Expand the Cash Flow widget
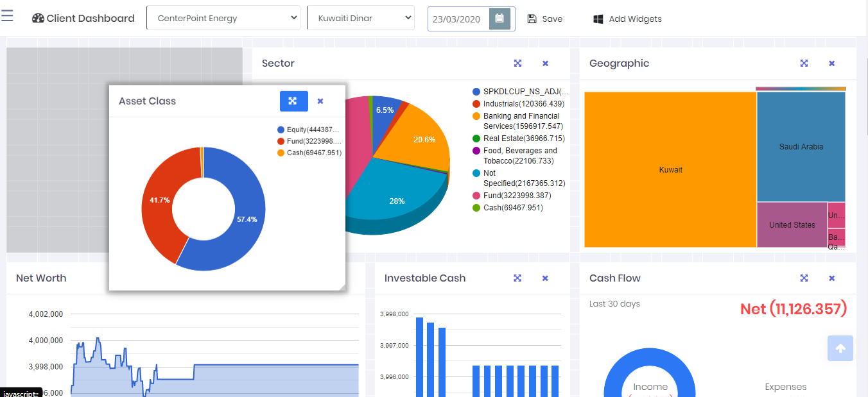 pos(804,278)
